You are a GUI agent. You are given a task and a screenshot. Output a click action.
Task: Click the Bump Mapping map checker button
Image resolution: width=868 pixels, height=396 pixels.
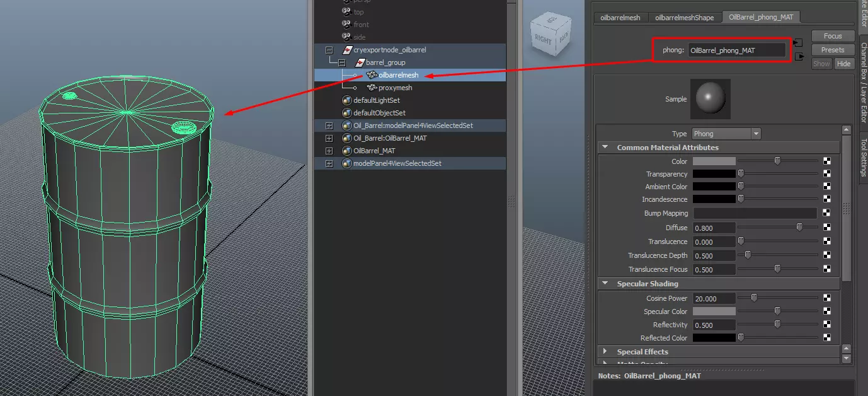click(826, 213)
